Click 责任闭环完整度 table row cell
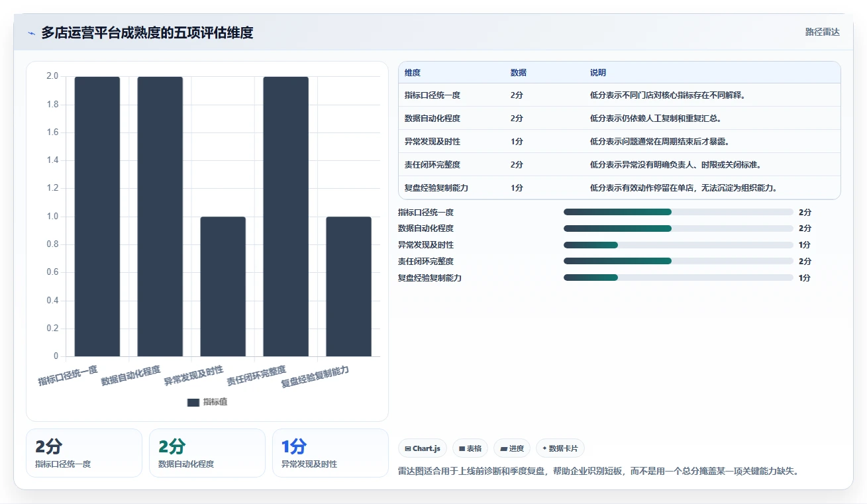The image size is (867, 504). point(433,165)
